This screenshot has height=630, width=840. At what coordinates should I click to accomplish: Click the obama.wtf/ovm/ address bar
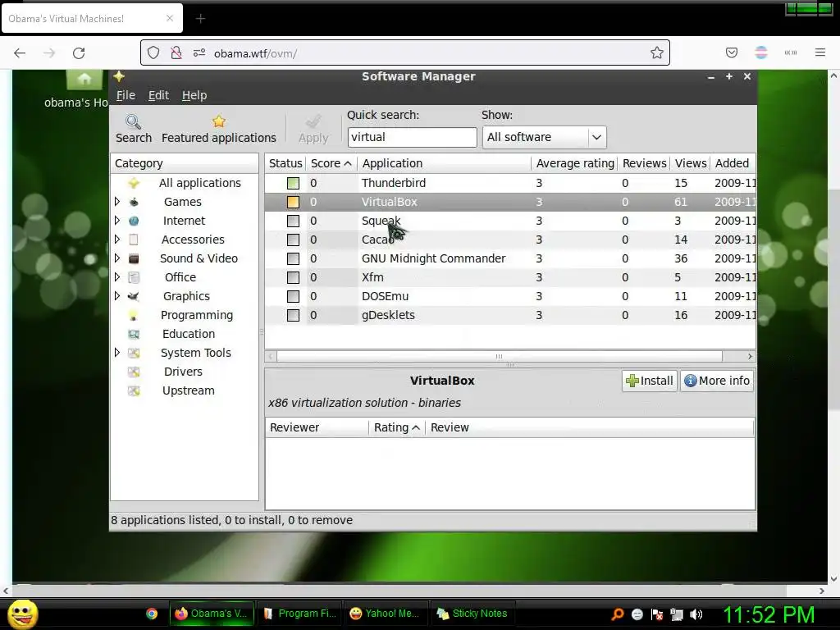(x=405, y=52)
